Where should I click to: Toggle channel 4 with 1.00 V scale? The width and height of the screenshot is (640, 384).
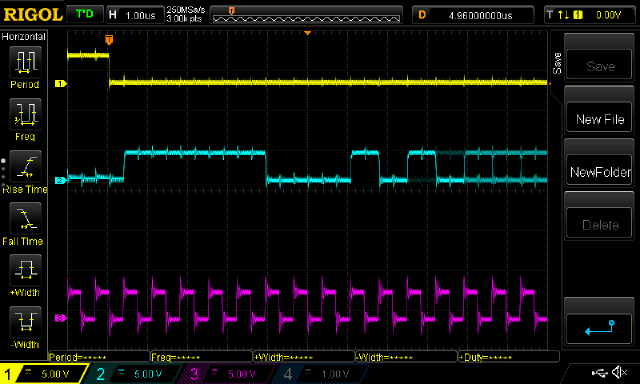tap(322, 374)
